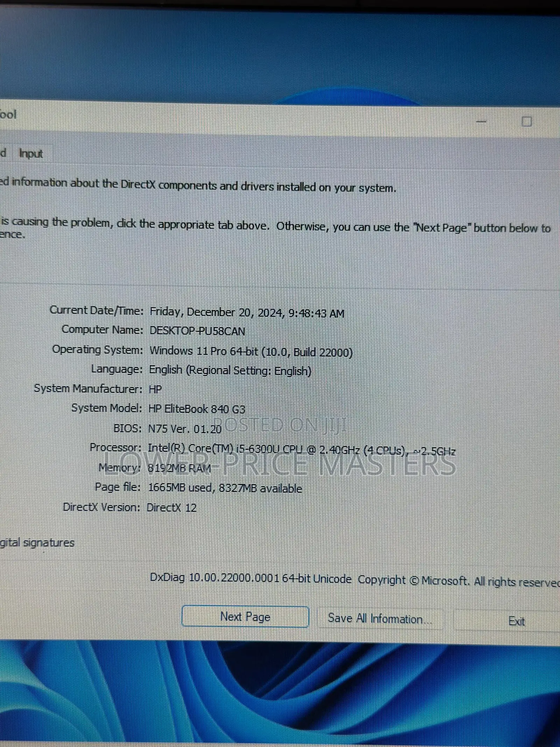Click the 'System Model:' label
The width and height of the screenshot is (560, 747).
(107, 408)
